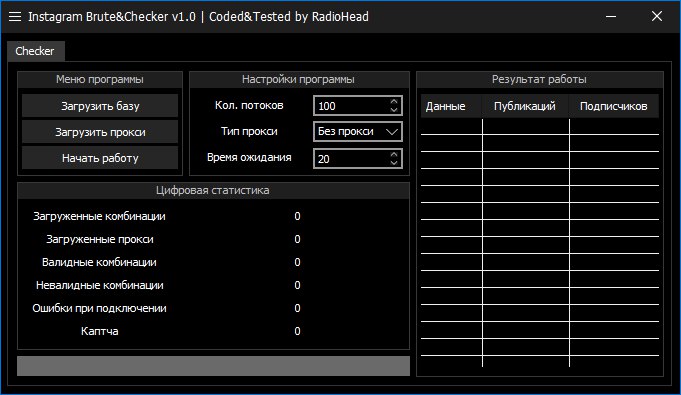Close the Instagram Brute&Checker window
This screenshot has width=681, height=395.
[657, 17]
